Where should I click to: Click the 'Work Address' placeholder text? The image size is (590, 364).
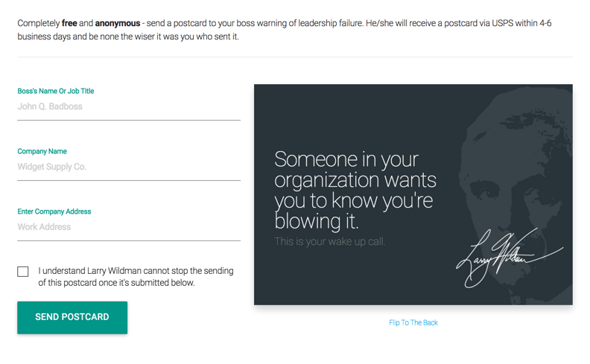click(44, 227)
